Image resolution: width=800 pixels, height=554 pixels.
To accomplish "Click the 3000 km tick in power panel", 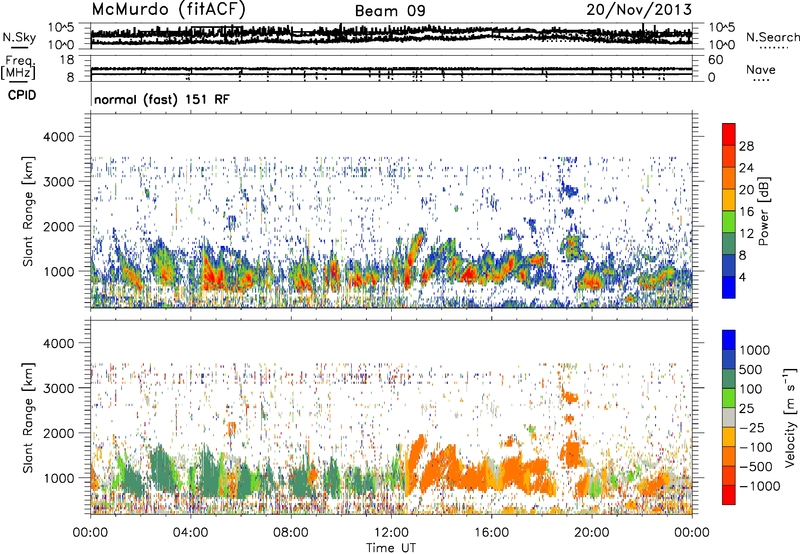I will click(58, 182).
